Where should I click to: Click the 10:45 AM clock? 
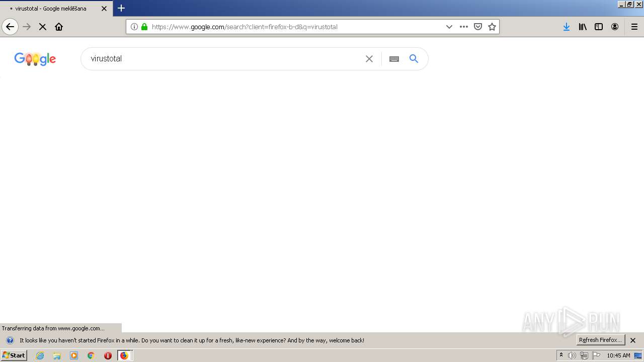coord(618,355)
